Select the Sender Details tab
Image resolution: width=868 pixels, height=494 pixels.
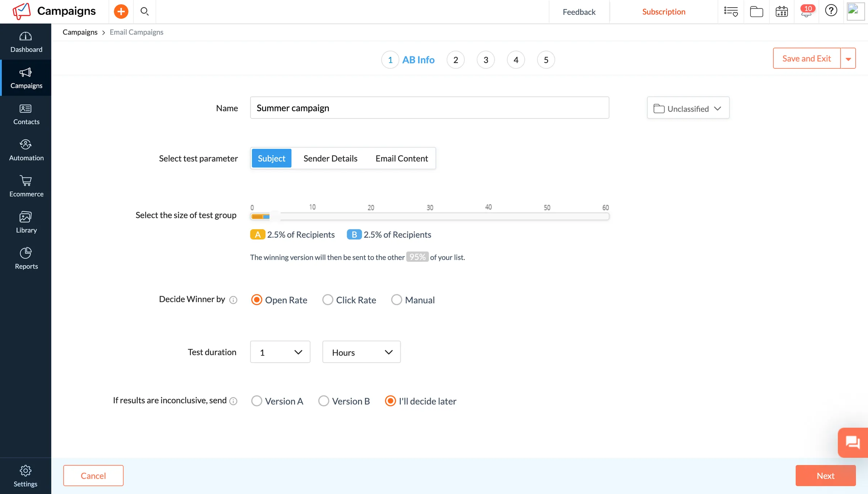tap(330, 158)
